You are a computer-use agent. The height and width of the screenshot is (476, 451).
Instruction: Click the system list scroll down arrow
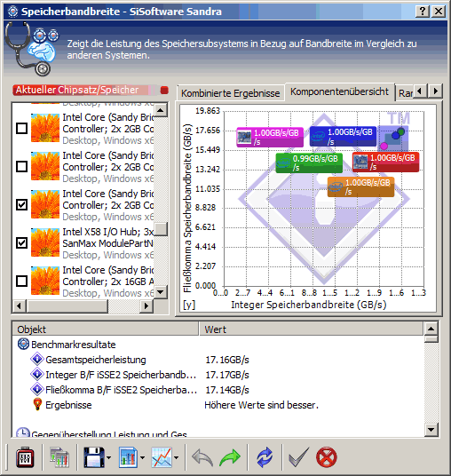[161, 292]
